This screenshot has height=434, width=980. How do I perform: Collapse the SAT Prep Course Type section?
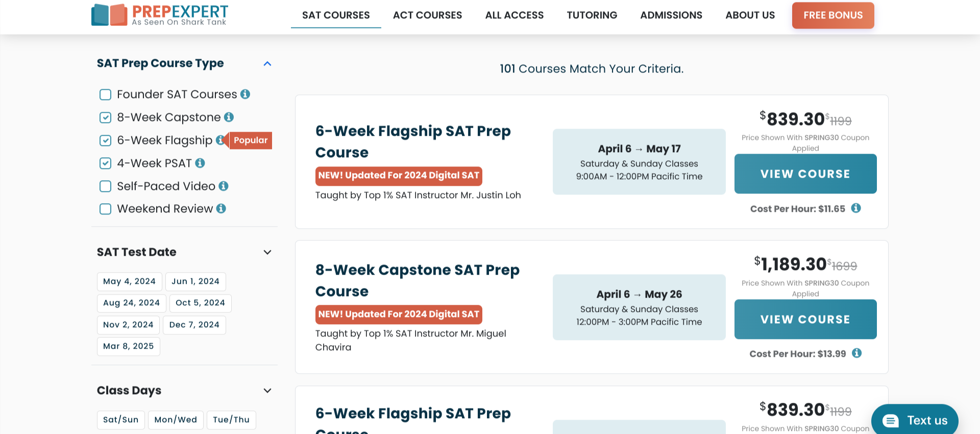click(267, 64)
